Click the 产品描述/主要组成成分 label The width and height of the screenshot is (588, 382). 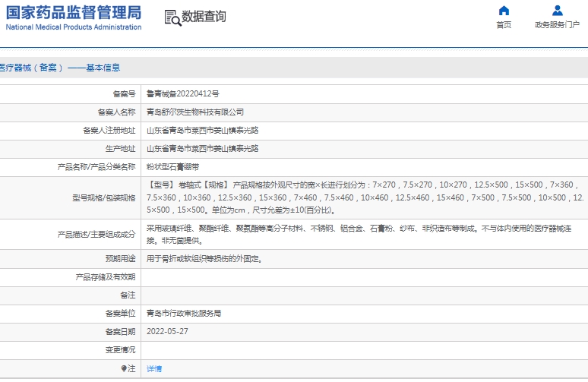coord(96,235)
